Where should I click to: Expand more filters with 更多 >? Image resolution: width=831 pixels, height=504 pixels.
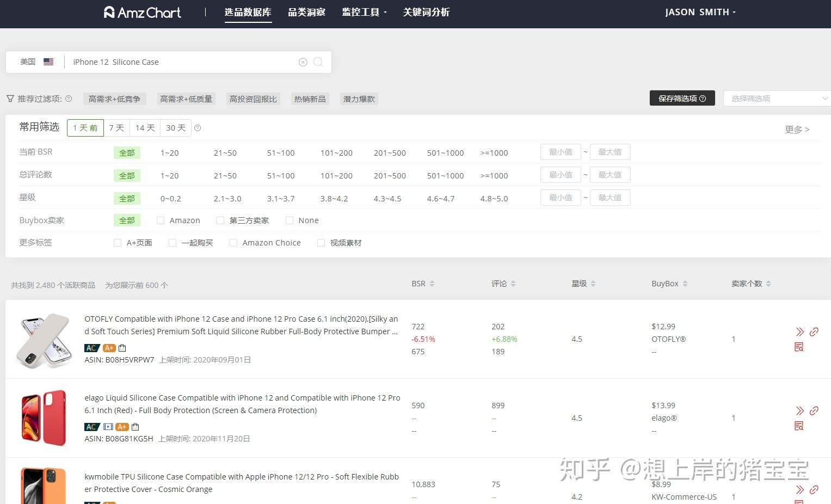pos(797,130)
